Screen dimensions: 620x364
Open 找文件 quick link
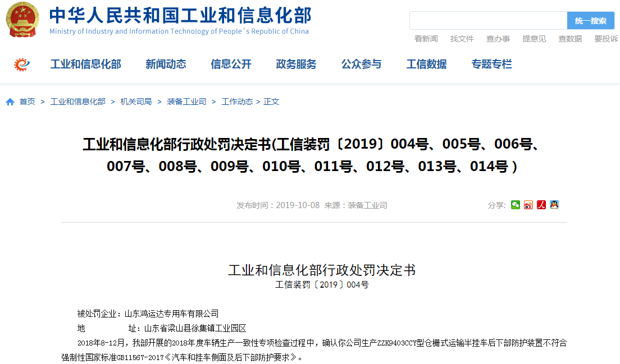462,39
